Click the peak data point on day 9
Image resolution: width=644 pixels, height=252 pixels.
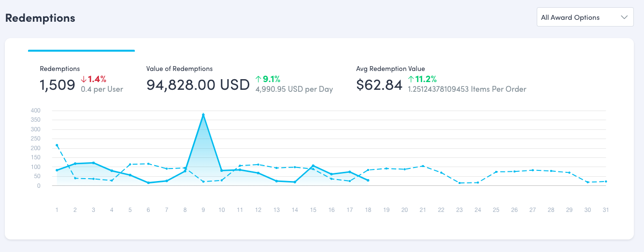(203, 114)
